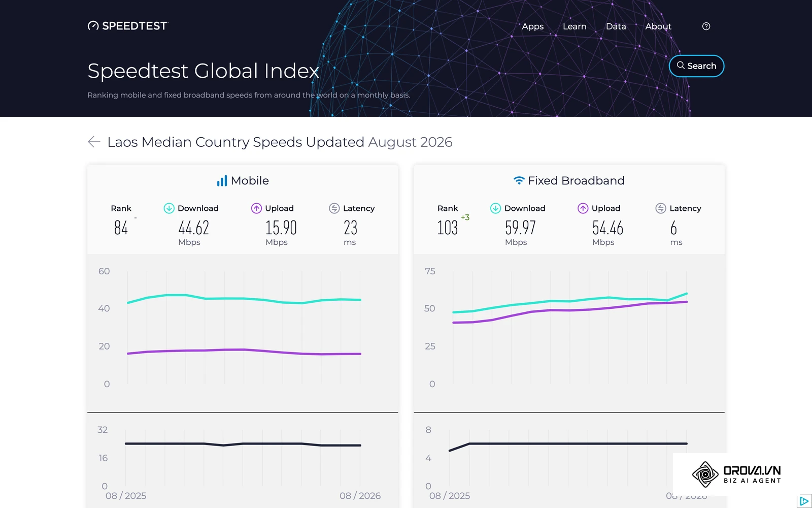Open the Learn menu
The width and height of the screenshot is (812, 508).
574,26
